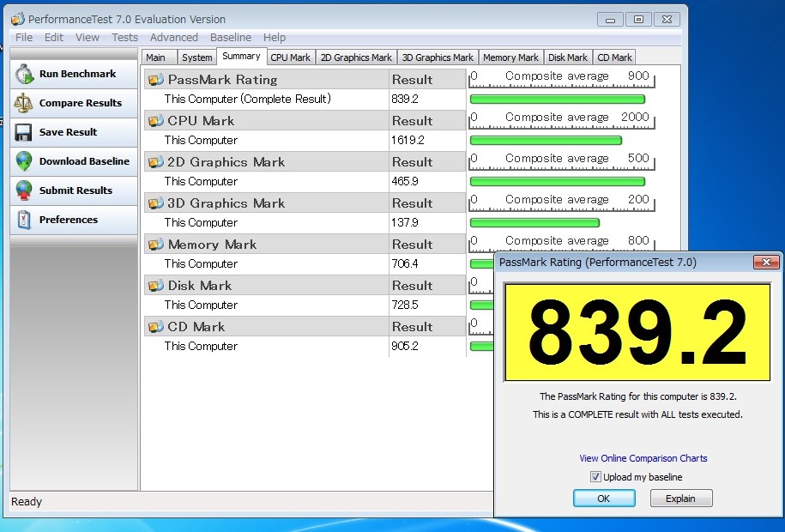Click the Memory Mark header icon
Image resolution: width=785 pixels, height=532 pixels.
coord(155,244)
